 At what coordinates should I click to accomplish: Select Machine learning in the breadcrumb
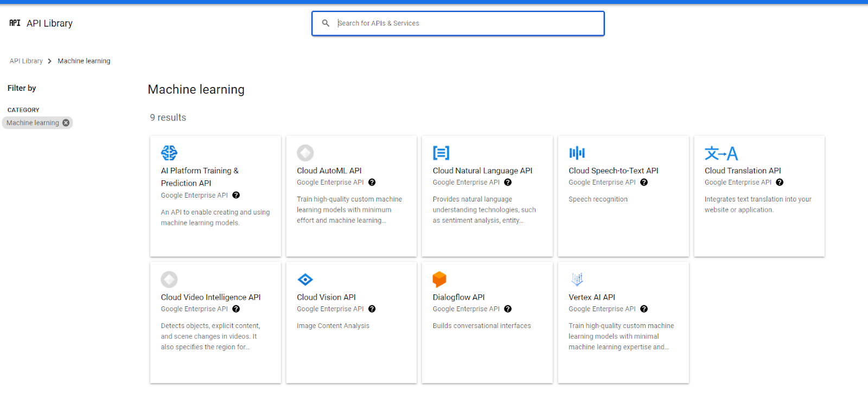[84, 61]
